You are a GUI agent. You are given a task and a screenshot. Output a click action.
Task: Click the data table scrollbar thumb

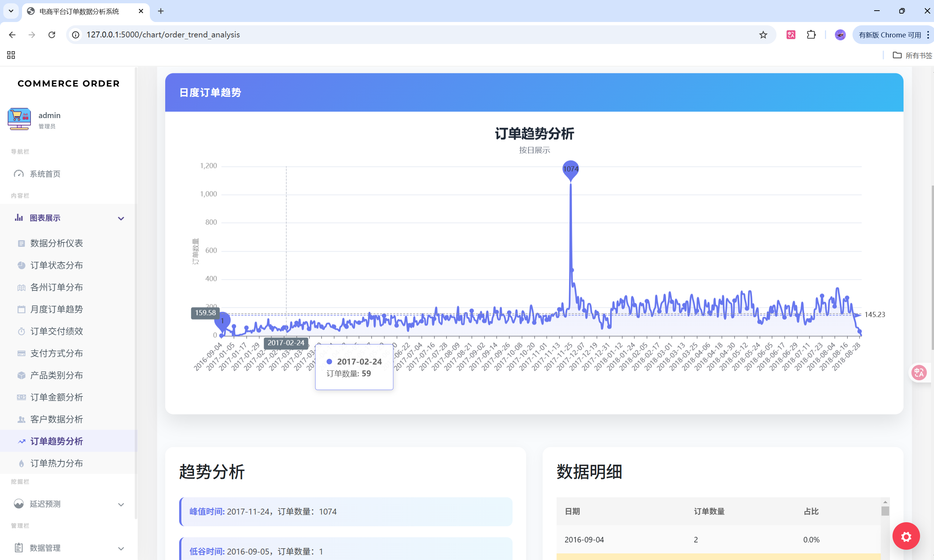point(885,511)
